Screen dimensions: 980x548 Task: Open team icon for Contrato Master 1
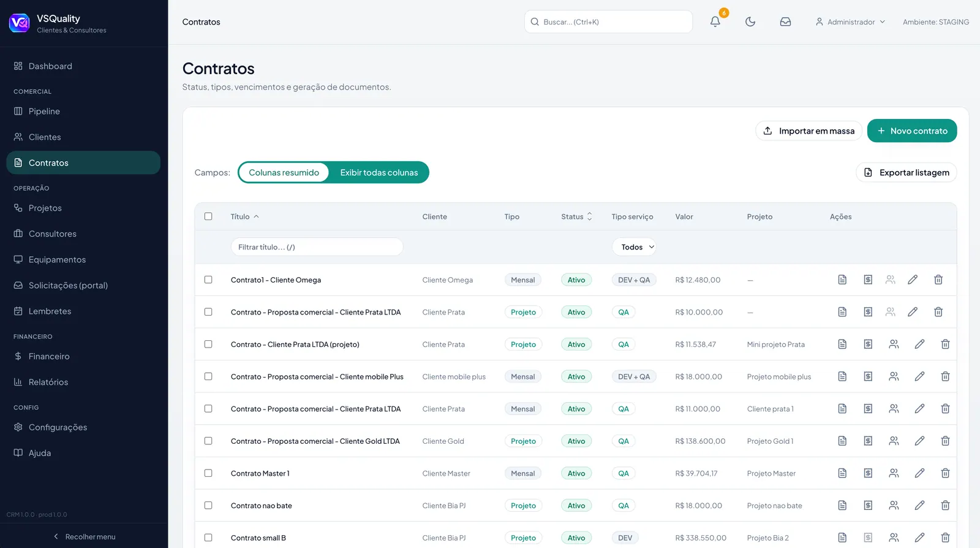pos(894,473)
